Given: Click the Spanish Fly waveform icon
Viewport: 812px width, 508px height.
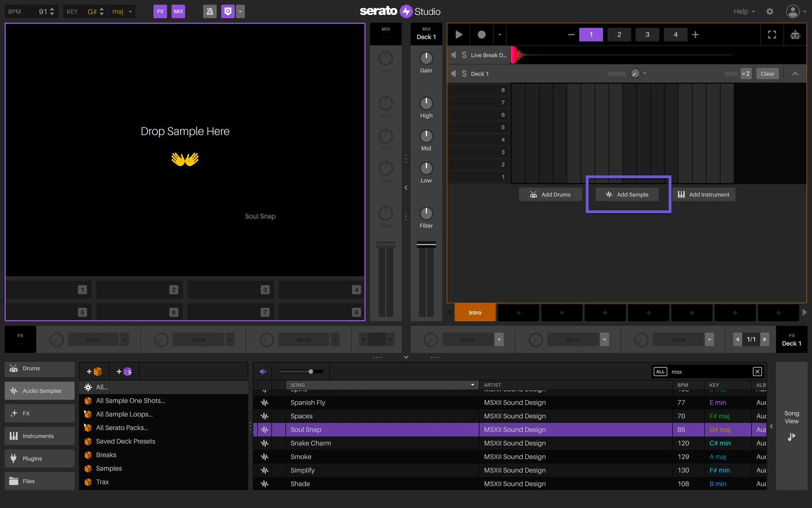Looking at the screenshot, I should (x=264, y=403).
